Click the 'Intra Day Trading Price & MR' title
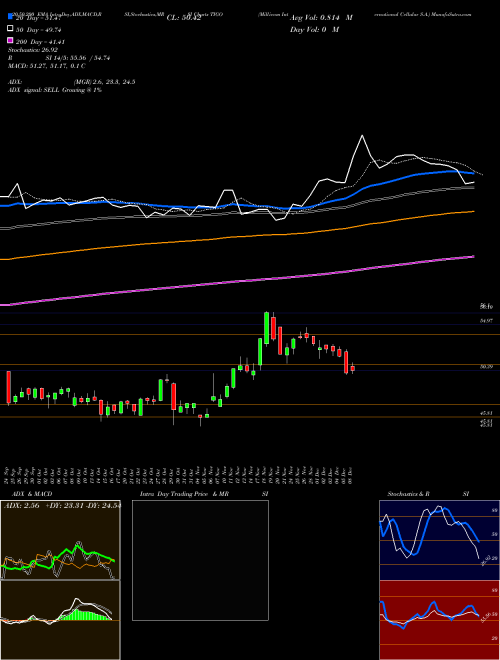The image size is (500, 660). point(184,494)
